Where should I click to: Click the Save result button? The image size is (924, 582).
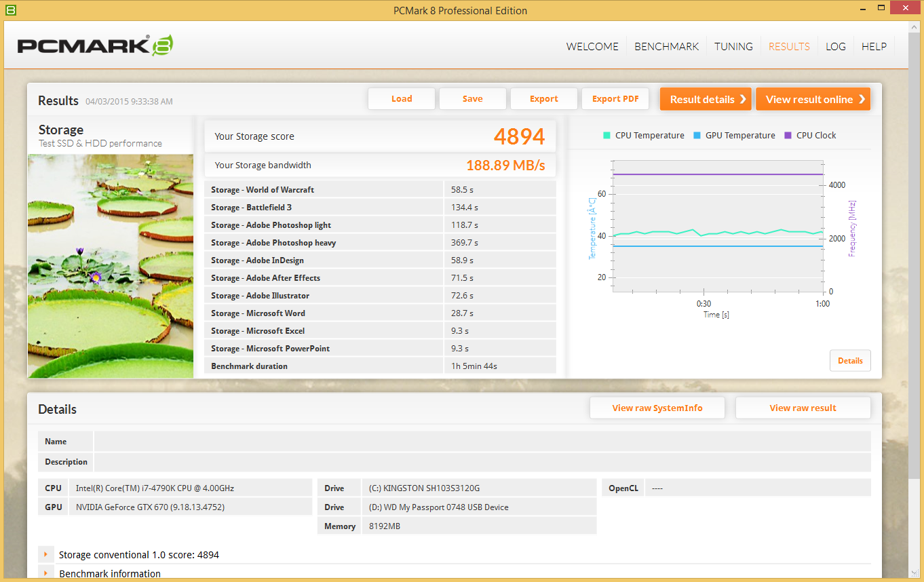[473, 99]
